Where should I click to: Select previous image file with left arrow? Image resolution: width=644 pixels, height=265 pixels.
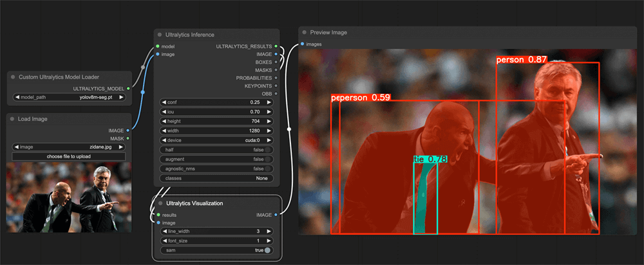tap(17, 147)
